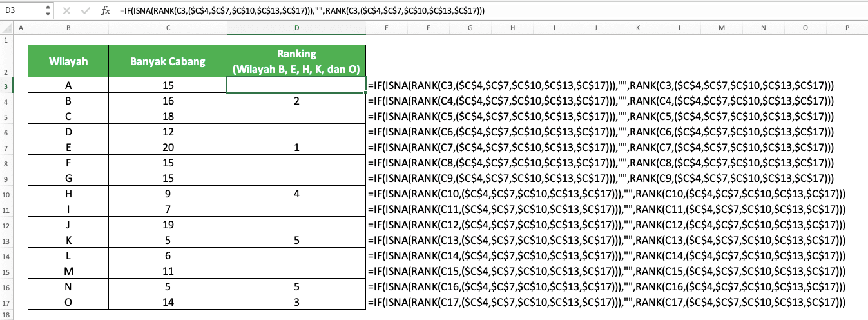868x320 pixels.
Task: Select row header 2
Action: coord(6,61)
